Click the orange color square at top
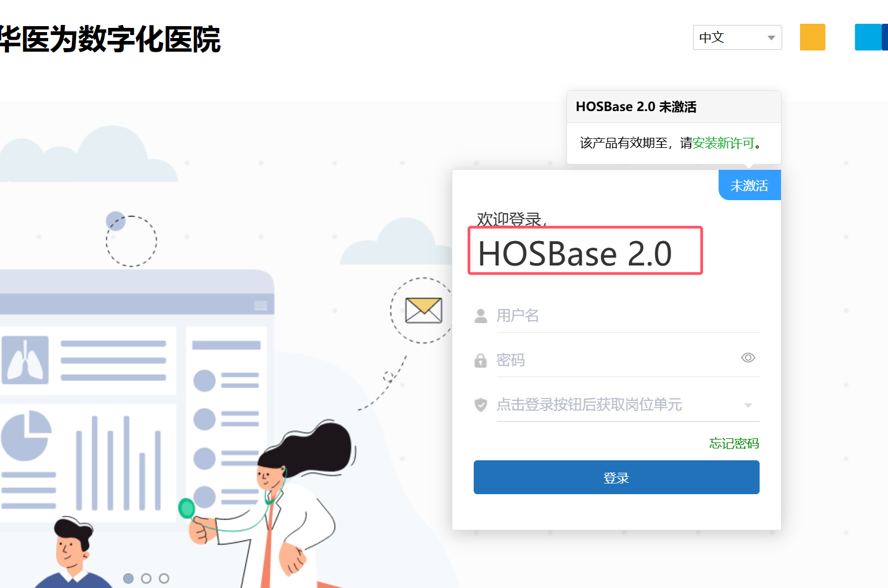 pos(813,37)
